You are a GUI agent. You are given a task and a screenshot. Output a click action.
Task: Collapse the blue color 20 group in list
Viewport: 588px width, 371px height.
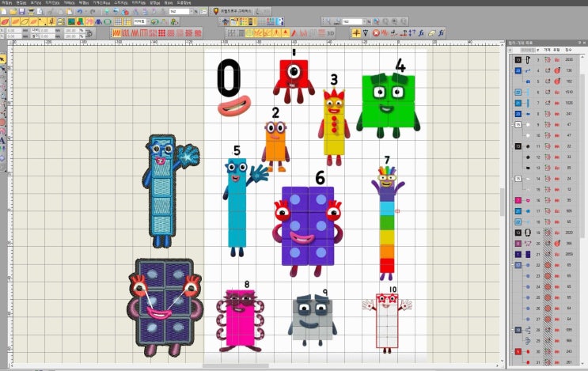coord(512,70)
